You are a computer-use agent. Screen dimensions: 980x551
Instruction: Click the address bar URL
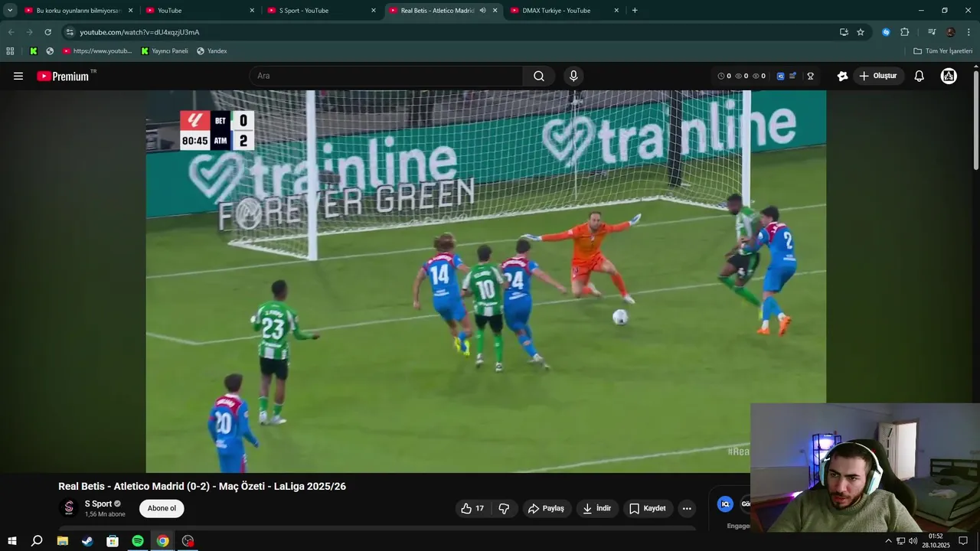pyautogui.click(x=139, y=32)
